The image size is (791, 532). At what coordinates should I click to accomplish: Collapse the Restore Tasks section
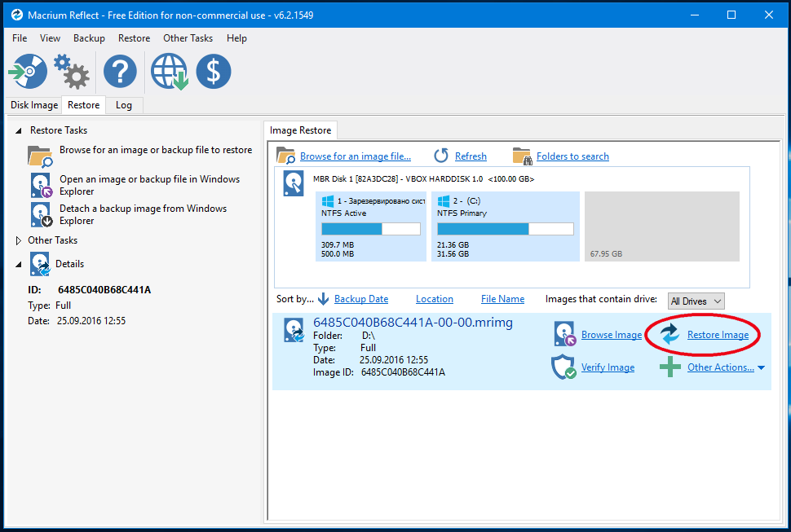(x=19, y=130)
